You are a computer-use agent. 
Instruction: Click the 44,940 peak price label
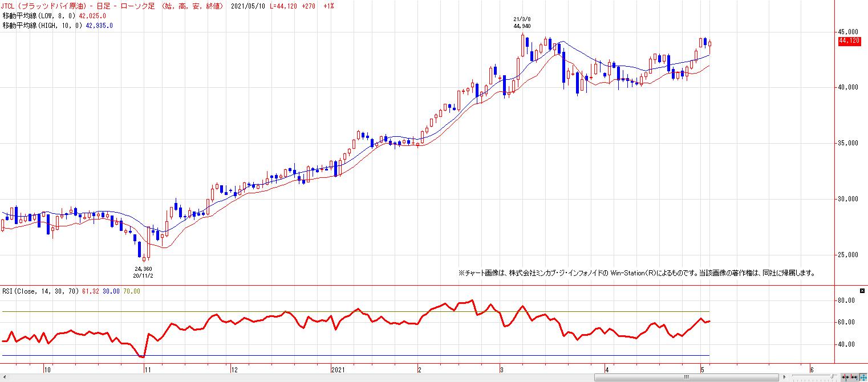(x=522, y=26)
